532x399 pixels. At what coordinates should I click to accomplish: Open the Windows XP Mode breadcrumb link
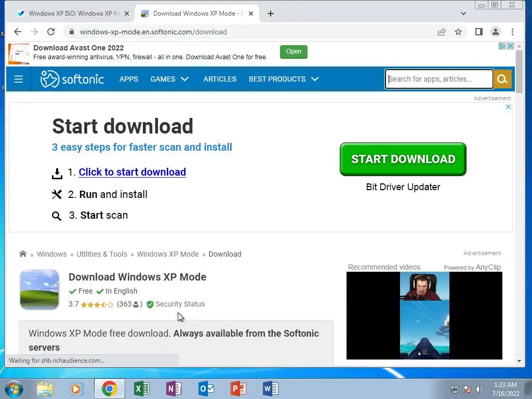[x=168, y=254]
